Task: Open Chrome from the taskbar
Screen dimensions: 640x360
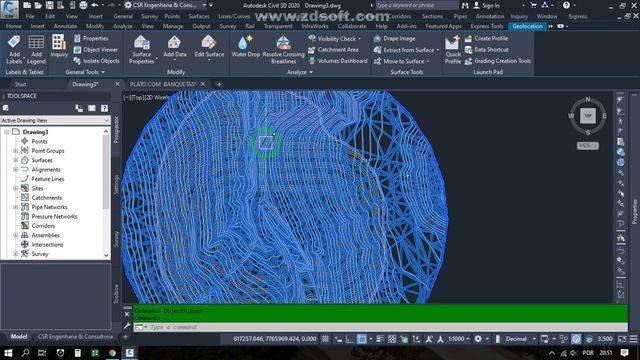Action: tap(112, 353)
